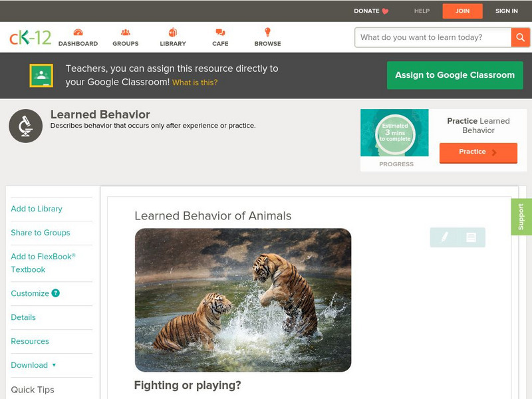This screenshot has width=532, height=399.
Task: Go to the GROUPS label
Action: pyautogui.click(x=126, y=44)
